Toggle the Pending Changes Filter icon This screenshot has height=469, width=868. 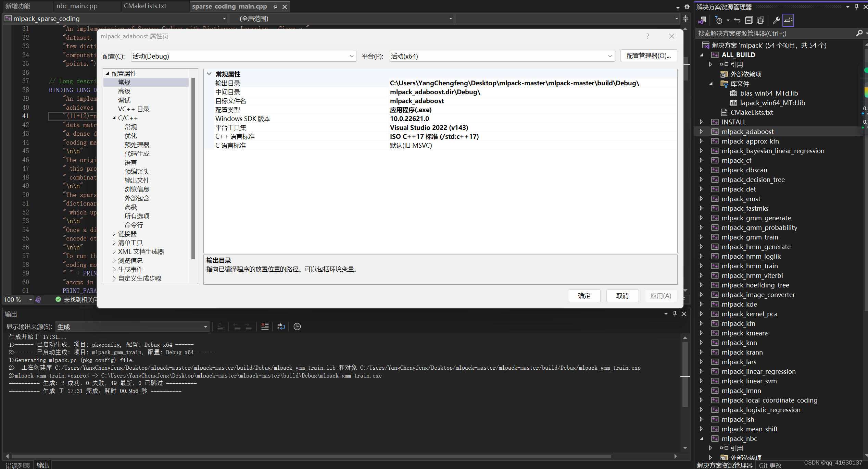(719, 20)
